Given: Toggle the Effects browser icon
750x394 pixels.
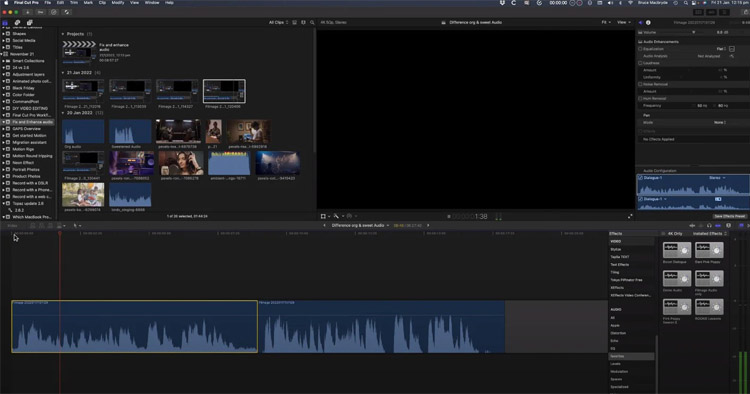Looking at the screenshot, I should (x=741, y=225).
